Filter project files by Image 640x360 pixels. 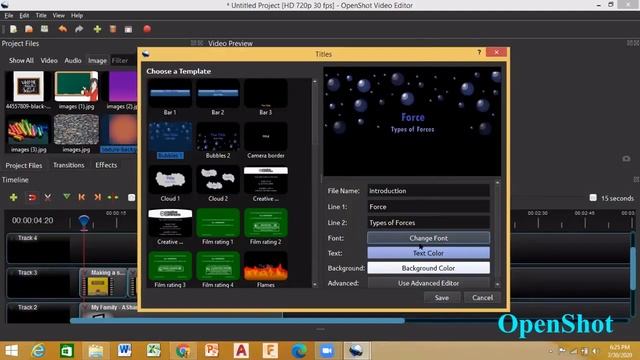pyautogui.click(x=97, y=60)
